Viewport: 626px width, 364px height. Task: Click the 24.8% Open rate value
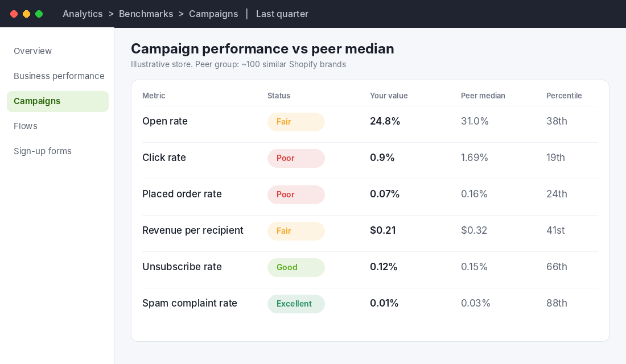[x=385, y=121]
